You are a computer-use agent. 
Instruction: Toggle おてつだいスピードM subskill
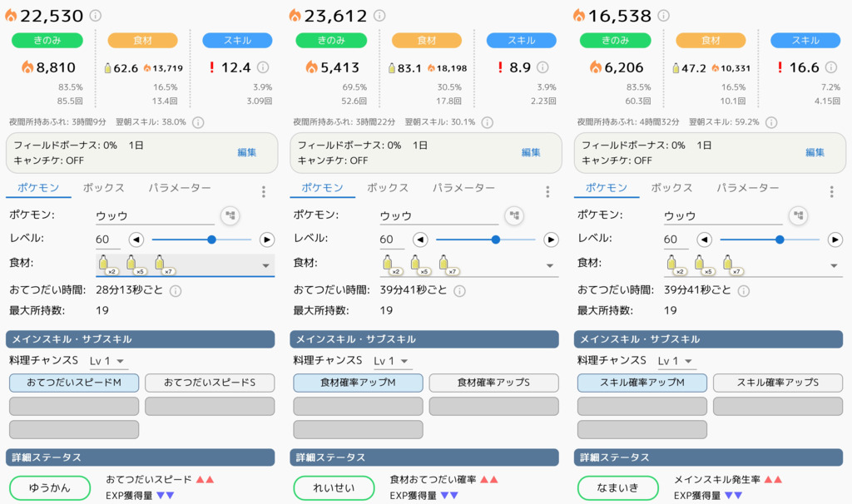pos(74,383)
